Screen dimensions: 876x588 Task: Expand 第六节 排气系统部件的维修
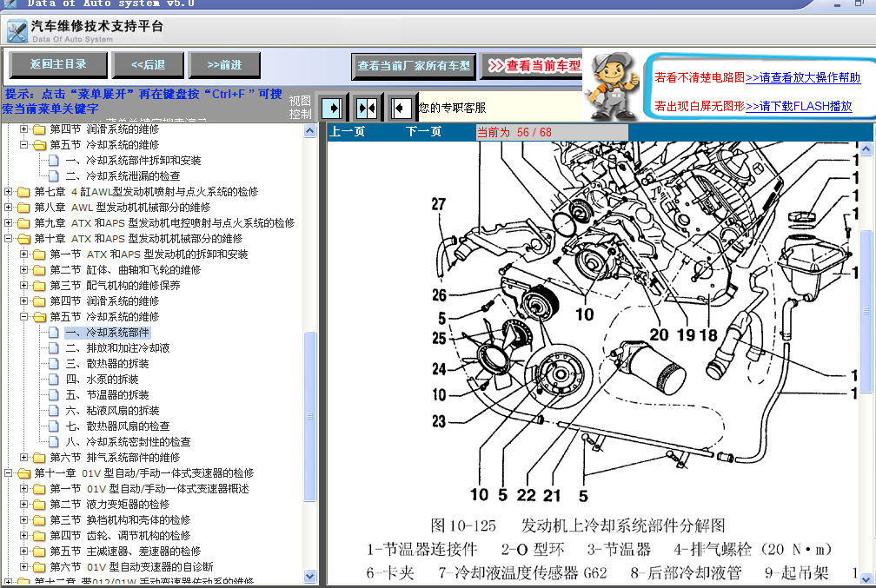24,458
